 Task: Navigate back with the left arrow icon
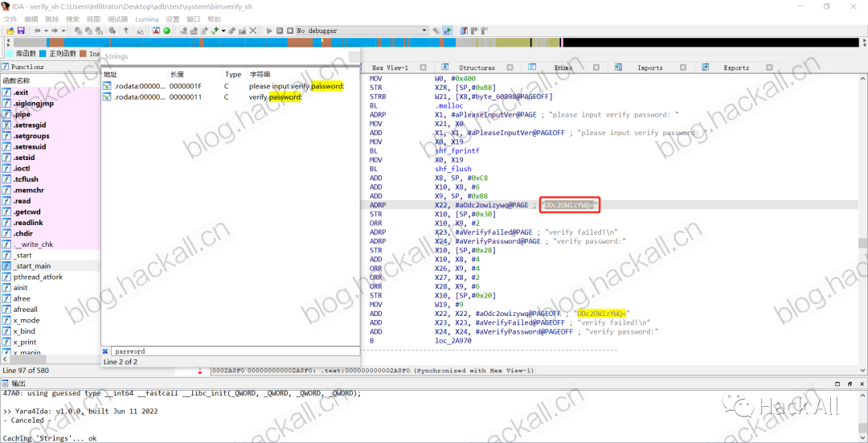(37, 31)
